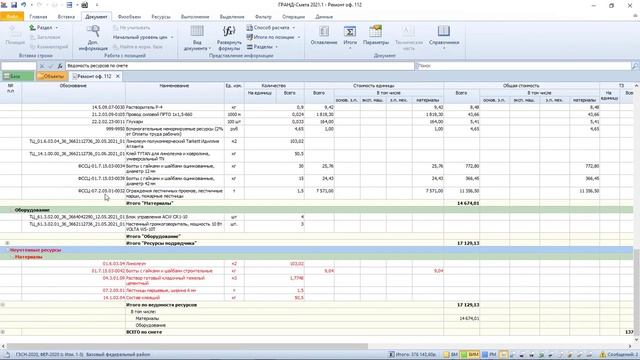640x360 pixels.
Task: Expand the Итого "Ресурсы подрядчика" row
Action: pyautogui.click(x=7, y=243)
